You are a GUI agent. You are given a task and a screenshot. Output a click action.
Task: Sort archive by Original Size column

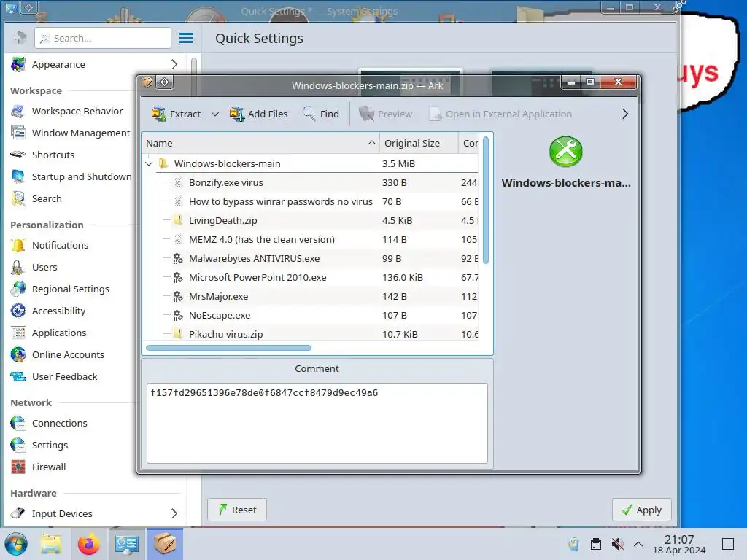[418, 144]
